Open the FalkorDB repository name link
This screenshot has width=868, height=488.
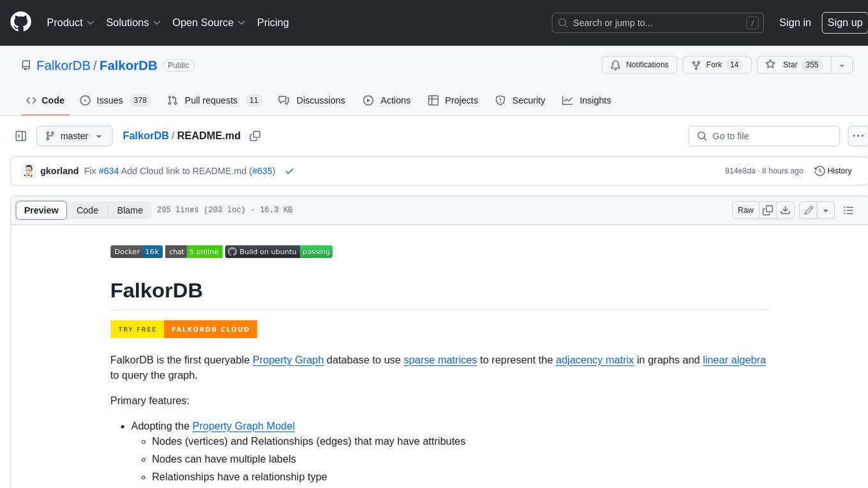point(128,65)
